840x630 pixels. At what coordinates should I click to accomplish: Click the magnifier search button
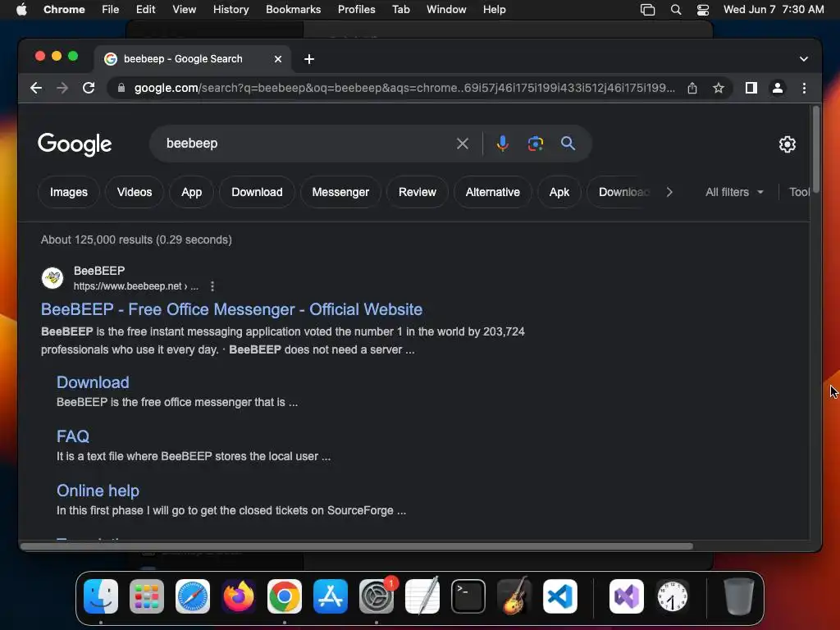click(x=568, y=144)
